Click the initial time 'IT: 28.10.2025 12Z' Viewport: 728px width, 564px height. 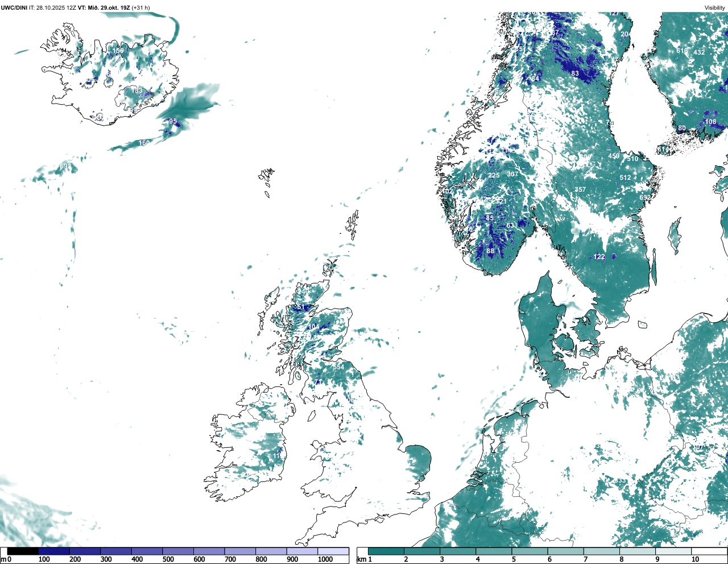pos(52,7)
